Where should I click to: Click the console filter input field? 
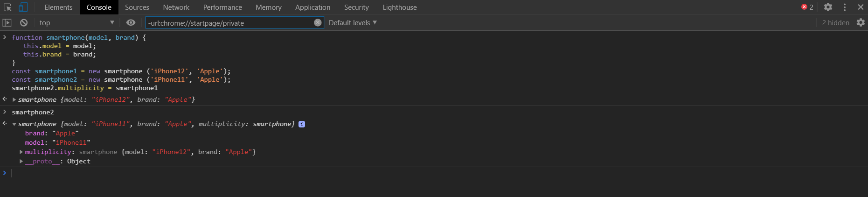point(229,23)
